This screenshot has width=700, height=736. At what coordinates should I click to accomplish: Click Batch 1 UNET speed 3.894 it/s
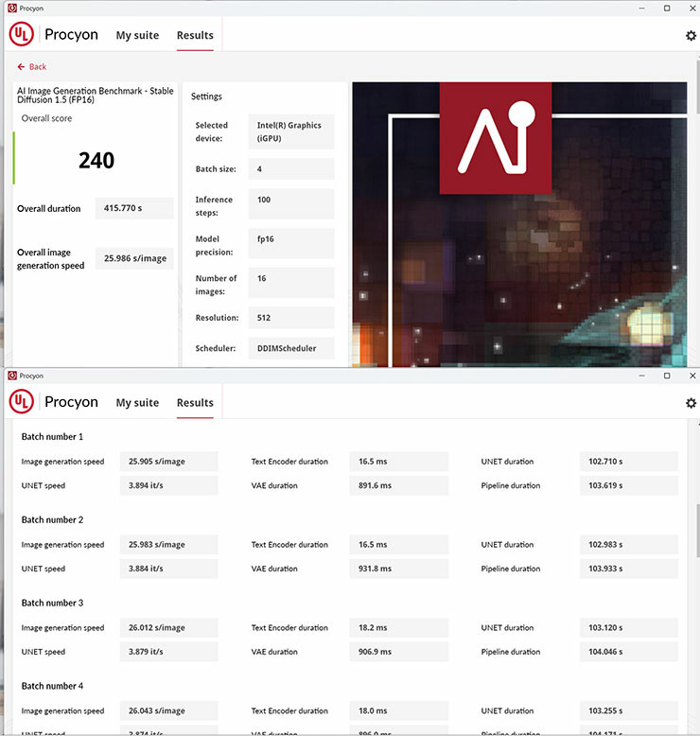[169, 485]
